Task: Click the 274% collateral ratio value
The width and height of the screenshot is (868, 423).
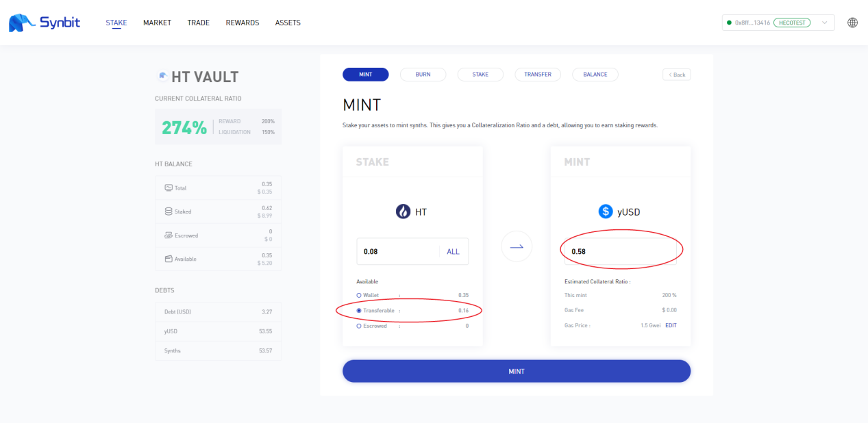Action: point(184,127)
